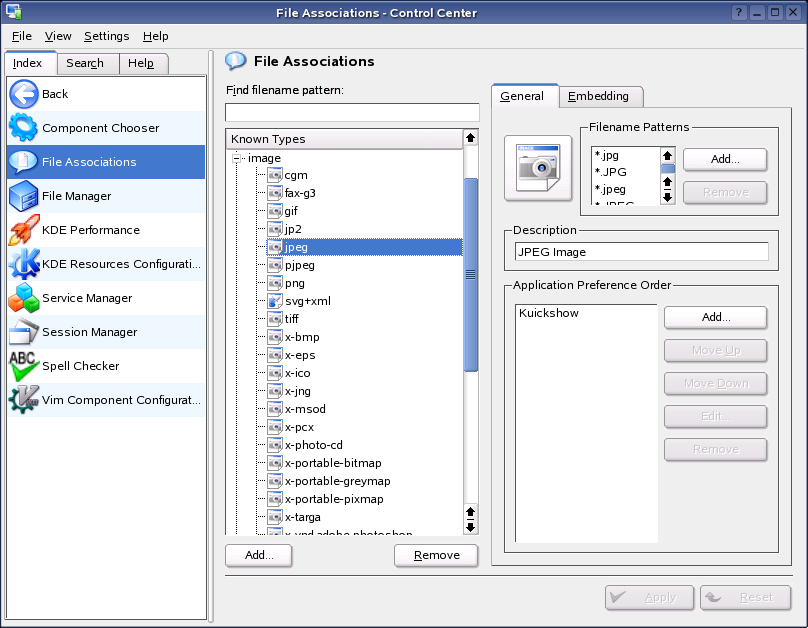Screen dimensions: 808x628
Task: Open the View menu
Action: tap(58, 36)
